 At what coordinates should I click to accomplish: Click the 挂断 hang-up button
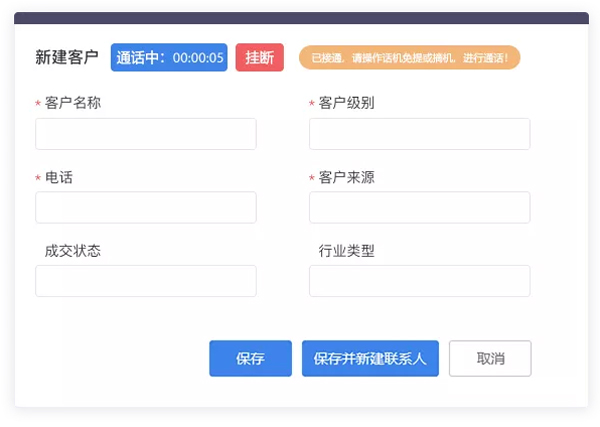(x=259, y=58)
